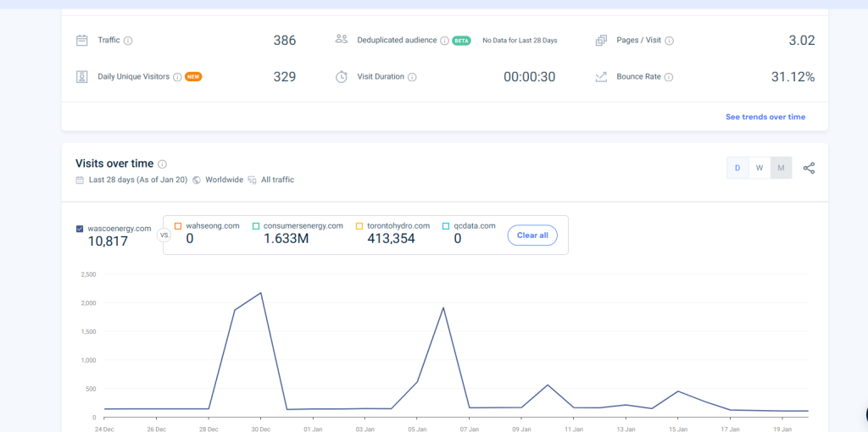Click info icon beside Bounce Rate
The image size is (868, 432).
(669, 77)
